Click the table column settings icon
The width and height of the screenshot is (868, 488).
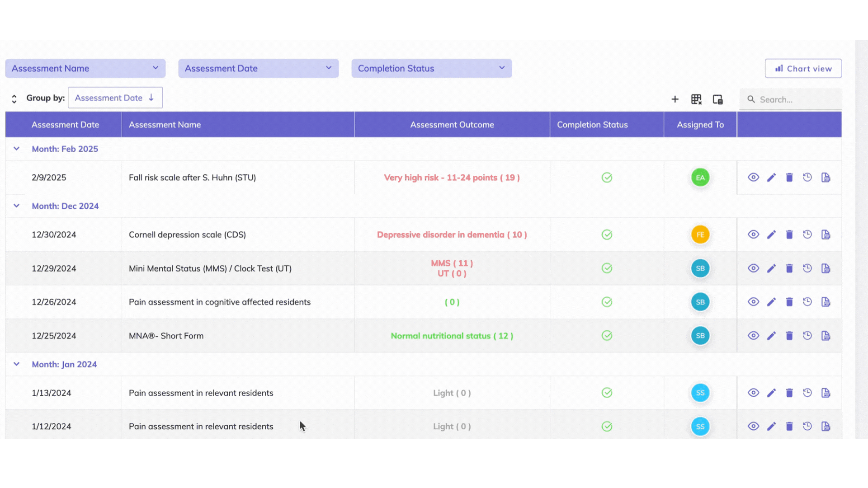point(696,99)
